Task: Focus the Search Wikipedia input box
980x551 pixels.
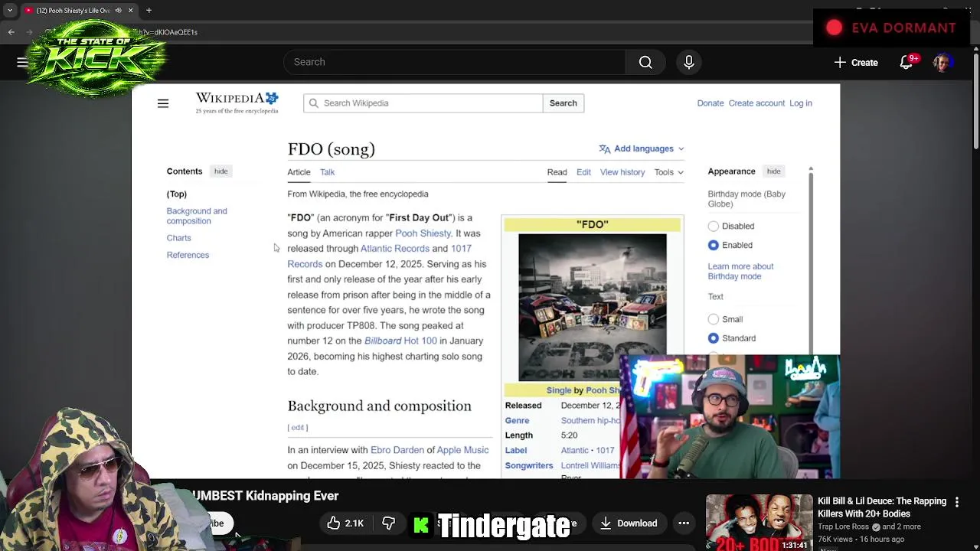Action: coord(423,103)
